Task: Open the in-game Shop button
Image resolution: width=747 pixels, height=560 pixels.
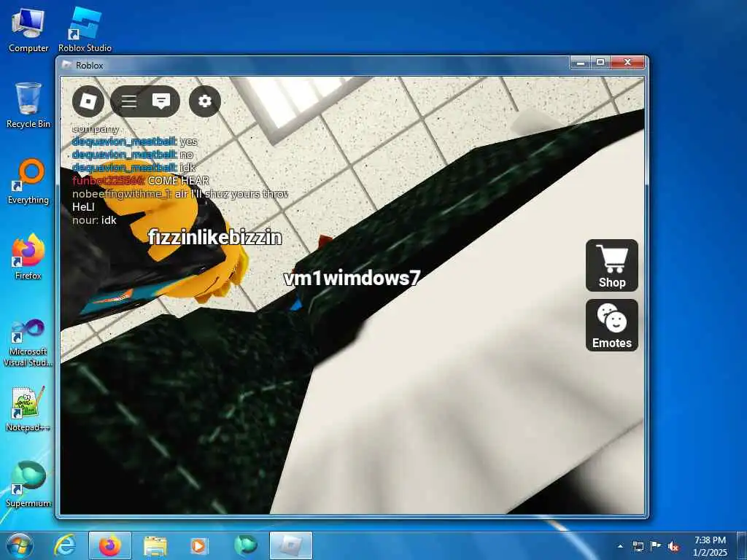Action: [612, 265]
